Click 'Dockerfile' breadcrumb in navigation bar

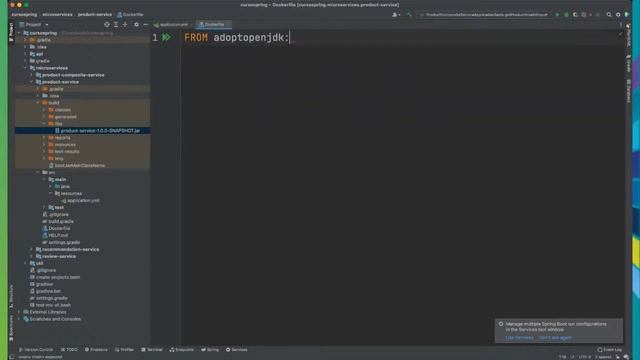click(x=130, y=15)
